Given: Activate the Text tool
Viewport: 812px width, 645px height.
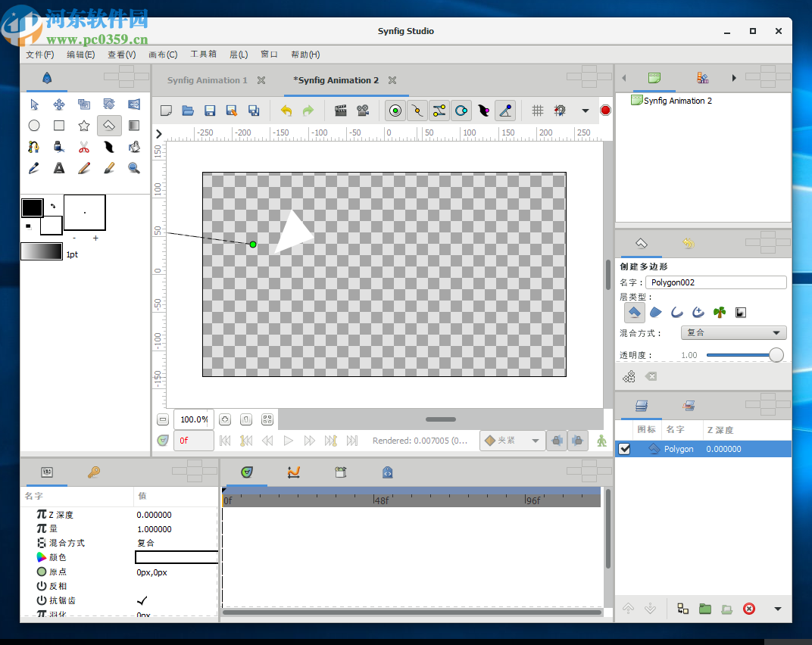Looking at the screenshot, I should 59,167.
